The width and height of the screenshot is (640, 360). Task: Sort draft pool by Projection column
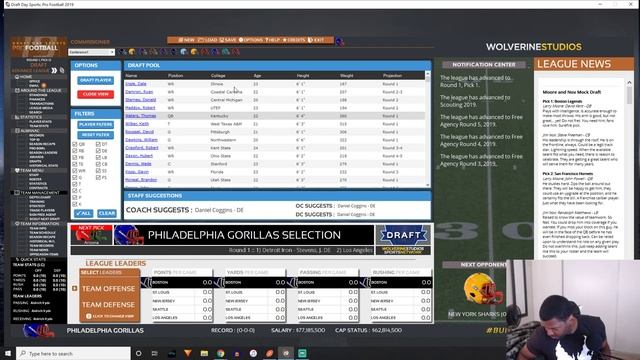(x=392, y=76)
